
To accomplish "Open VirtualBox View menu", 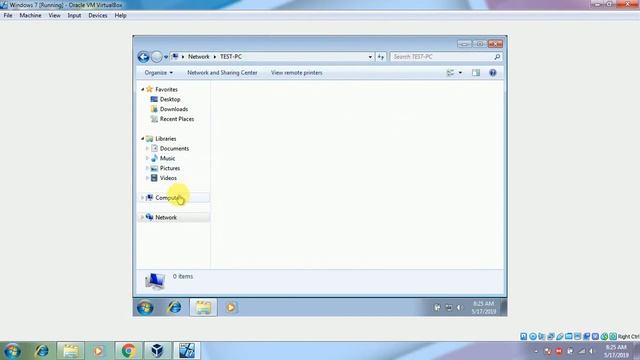I will (54, 16).
